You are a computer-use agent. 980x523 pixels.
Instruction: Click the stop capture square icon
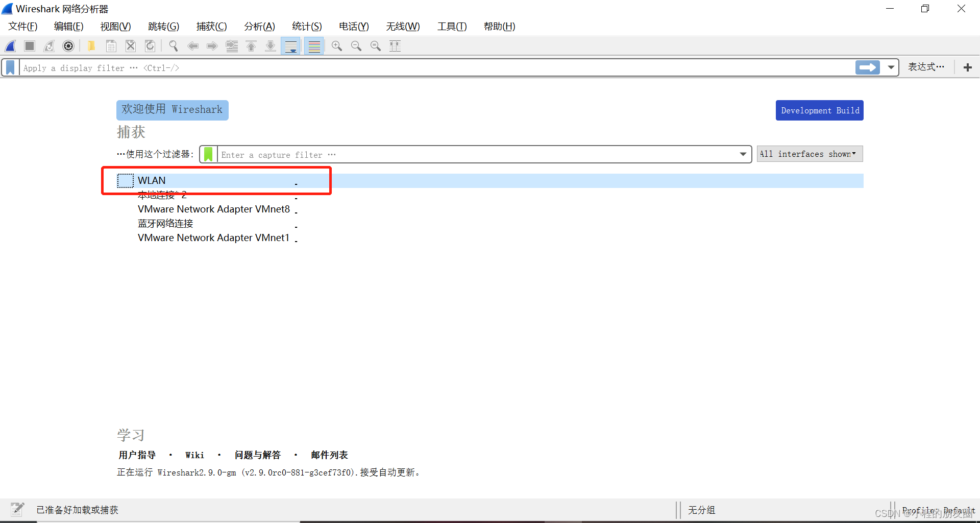(30, 46)
